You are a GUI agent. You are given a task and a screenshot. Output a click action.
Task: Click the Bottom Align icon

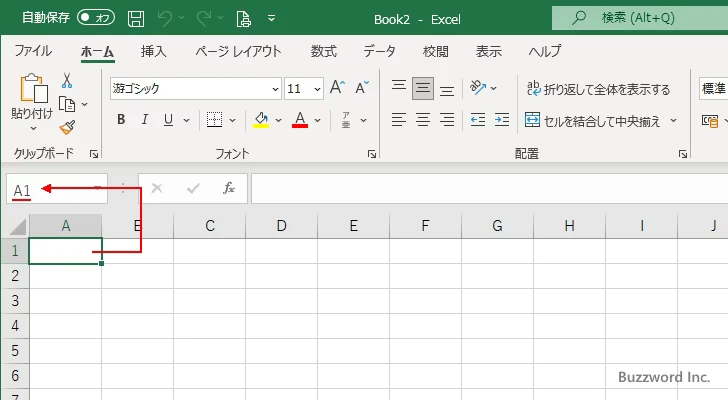(447, 88)
